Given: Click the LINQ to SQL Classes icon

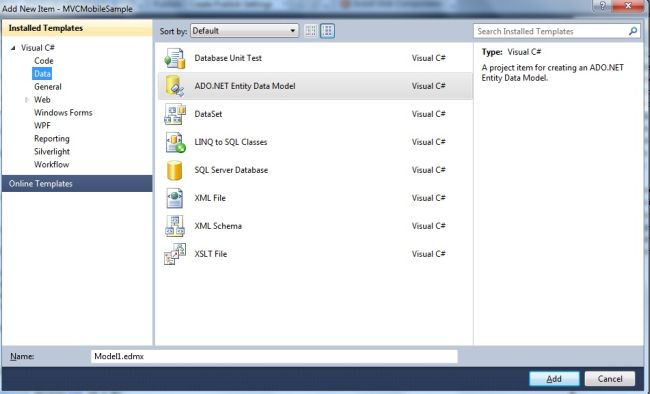Looking at the screenshot, I should (175, 142).
